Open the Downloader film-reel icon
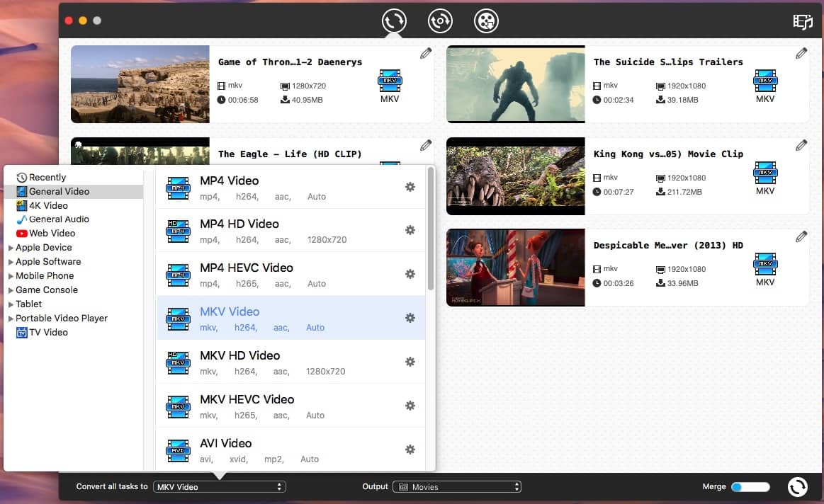 pyautogui.click(x=486, y=21)
